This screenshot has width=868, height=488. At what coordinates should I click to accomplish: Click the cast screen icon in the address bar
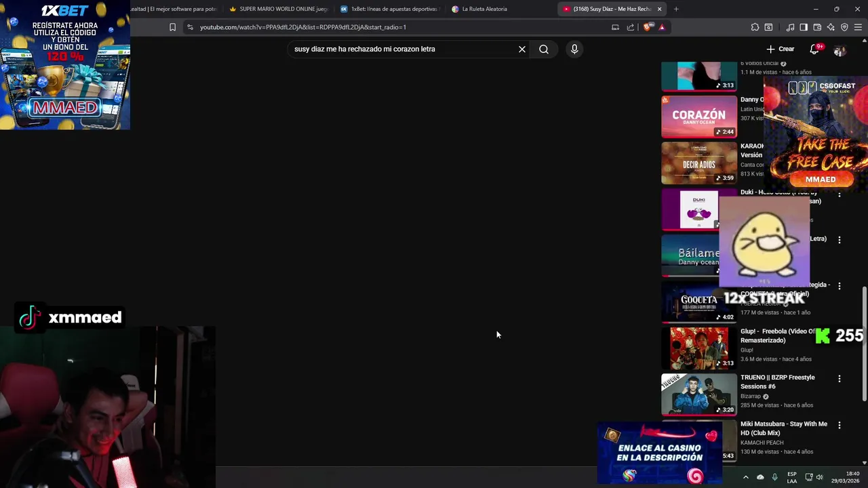pos(615,27)
